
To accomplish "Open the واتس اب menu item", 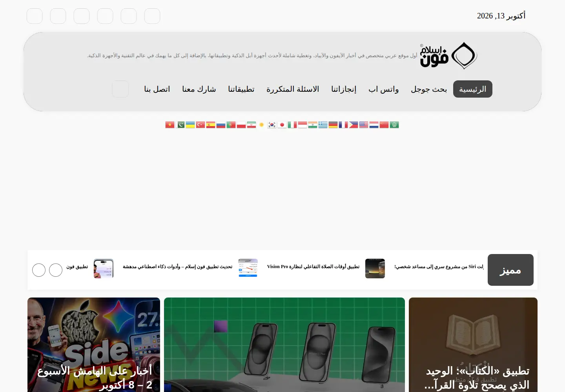I will click(384, 89).
